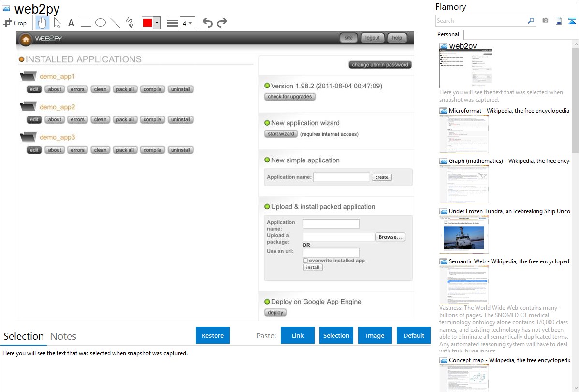Image resolution: width=579 pixels, height=392 pixels.
Task: Pick the rectangle drawing tool
Action: point(86,23)
